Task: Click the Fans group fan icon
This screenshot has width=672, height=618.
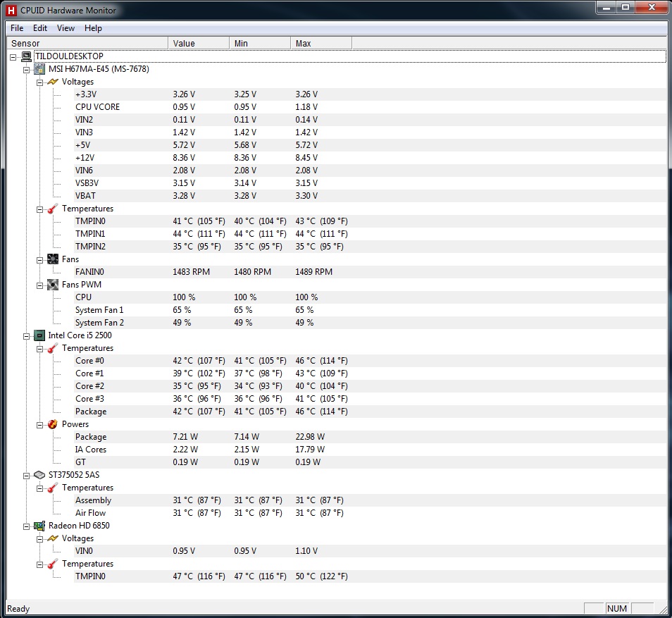Action: (53, 259)
